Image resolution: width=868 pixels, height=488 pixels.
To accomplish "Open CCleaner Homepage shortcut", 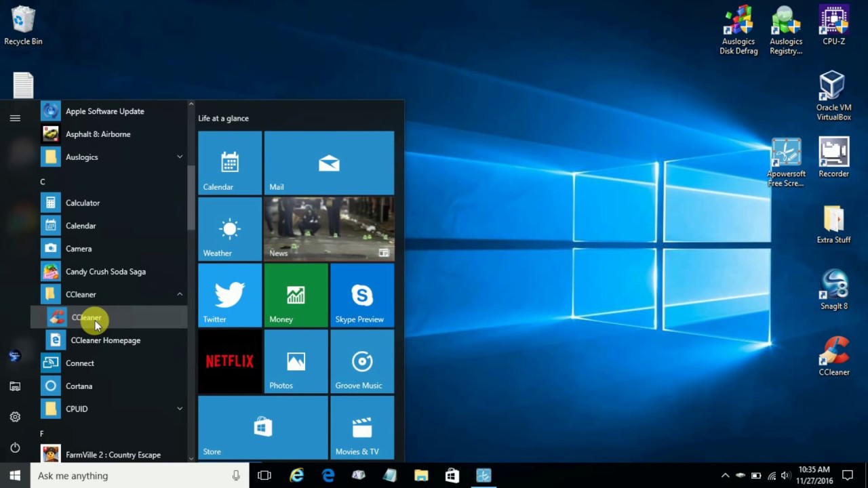I will (108, 340).
